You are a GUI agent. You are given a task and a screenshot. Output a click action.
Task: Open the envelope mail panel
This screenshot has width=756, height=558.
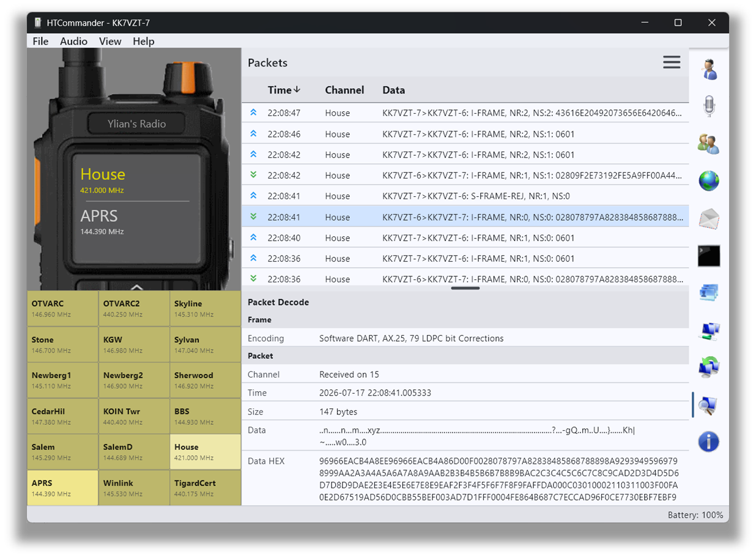(x=709, y=218)
